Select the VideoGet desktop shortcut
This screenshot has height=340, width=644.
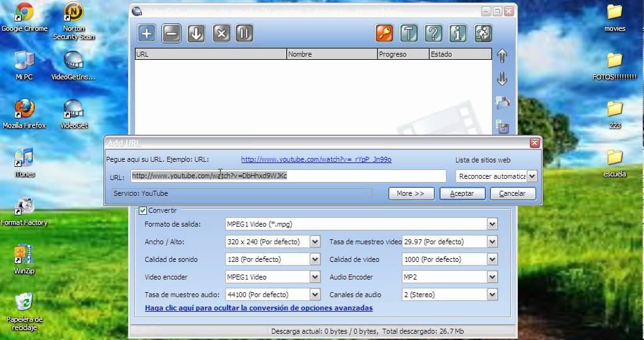point(74,114)
